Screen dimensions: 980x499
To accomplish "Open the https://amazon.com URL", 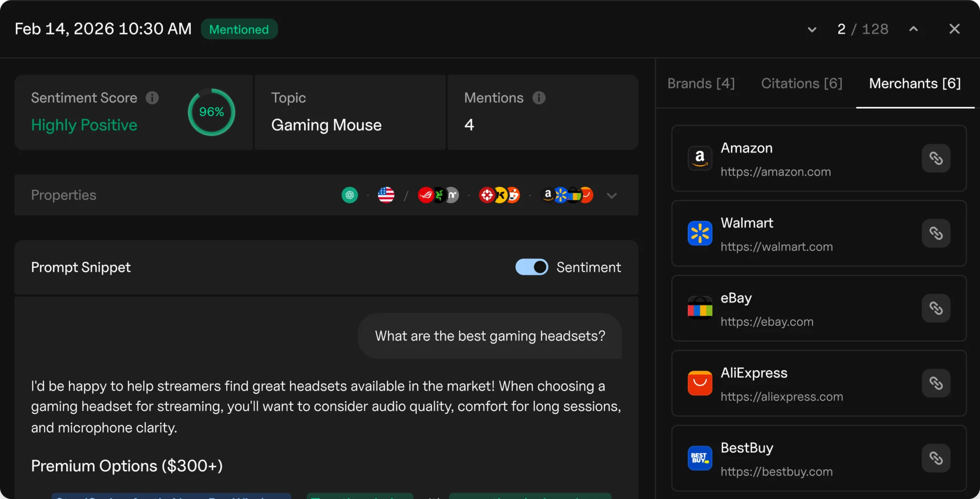I will click(776, 172).
